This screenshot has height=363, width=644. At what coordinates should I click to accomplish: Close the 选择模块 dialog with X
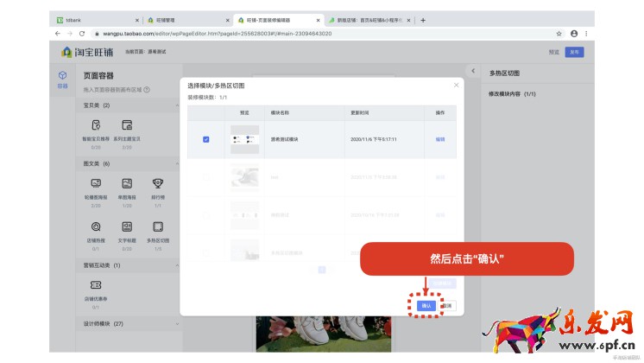pyautogui.click(x=456, y=85)
